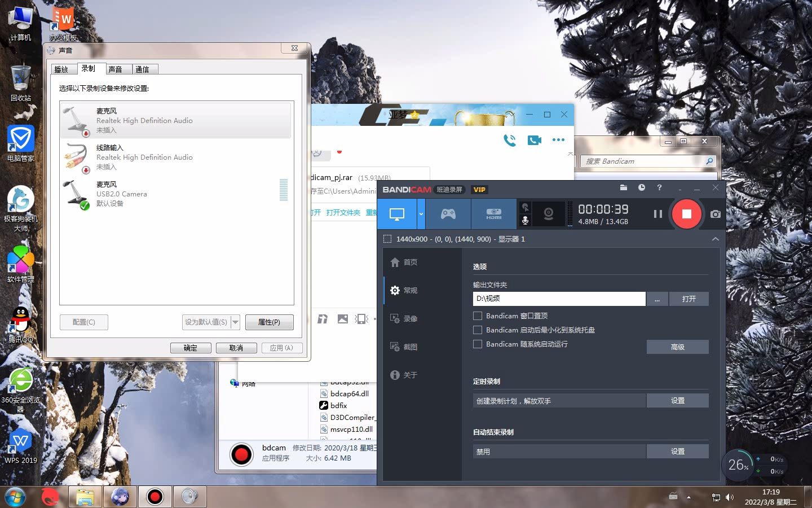Start voice call in QQ chat
Image resolution: width=812 pixels, height=508 pixels.
tap(510, 140)
